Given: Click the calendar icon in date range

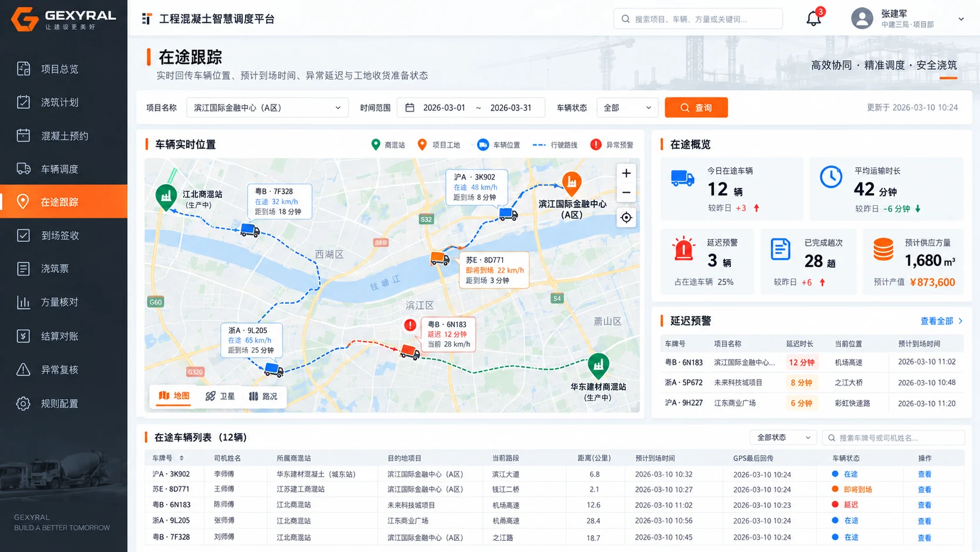Looking at the screenshot, I should point(410,108).
